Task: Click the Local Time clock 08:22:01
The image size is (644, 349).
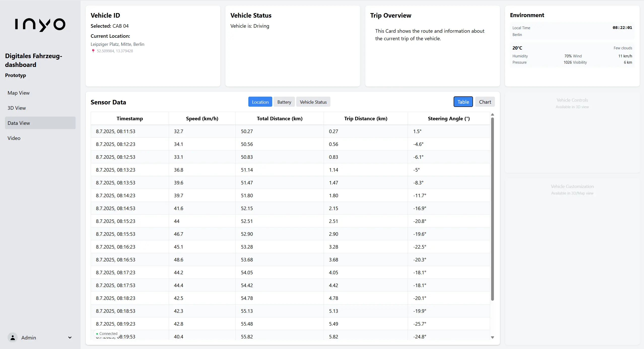Action: pyautogui.click(x=622, y=28)
